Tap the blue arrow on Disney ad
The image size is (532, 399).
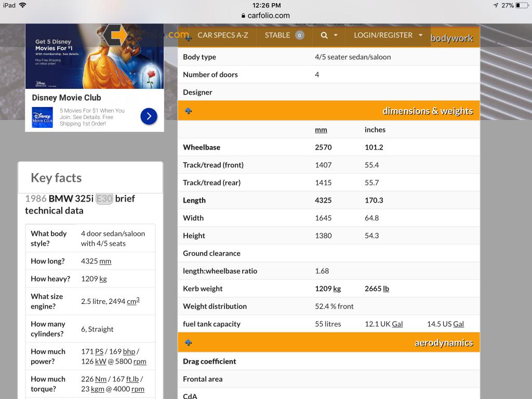click(149, 116)
